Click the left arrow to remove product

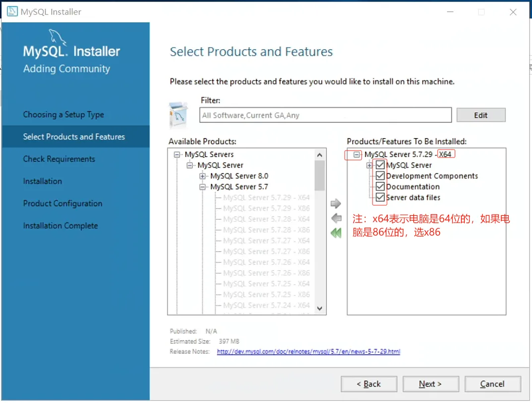pos(336,218)
